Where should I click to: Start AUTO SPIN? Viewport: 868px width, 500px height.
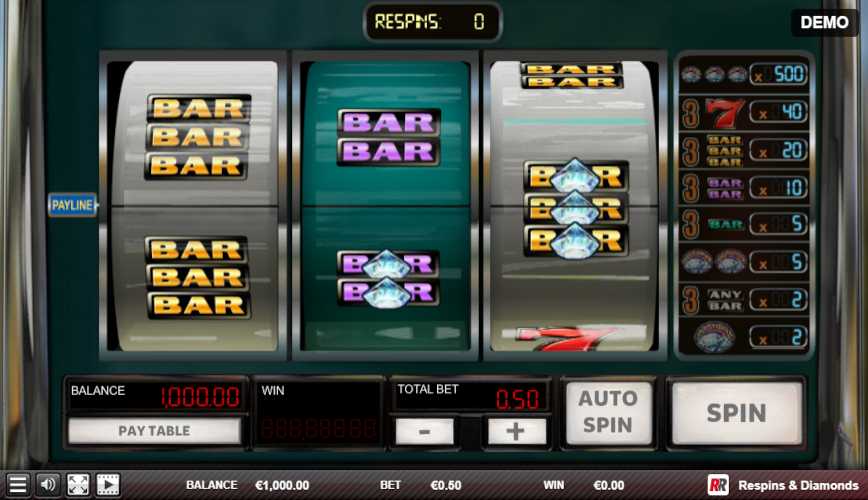(x=608, y=412)
